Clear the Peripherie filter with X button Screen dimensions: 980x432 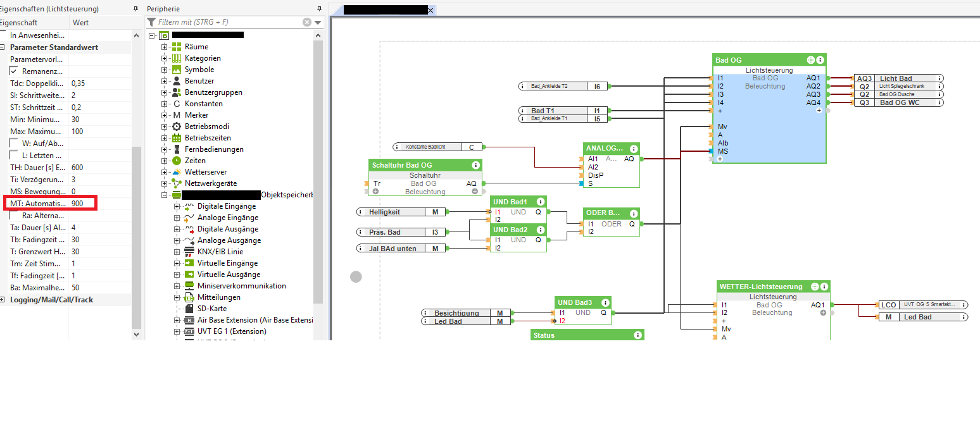(x=307, y=22)
